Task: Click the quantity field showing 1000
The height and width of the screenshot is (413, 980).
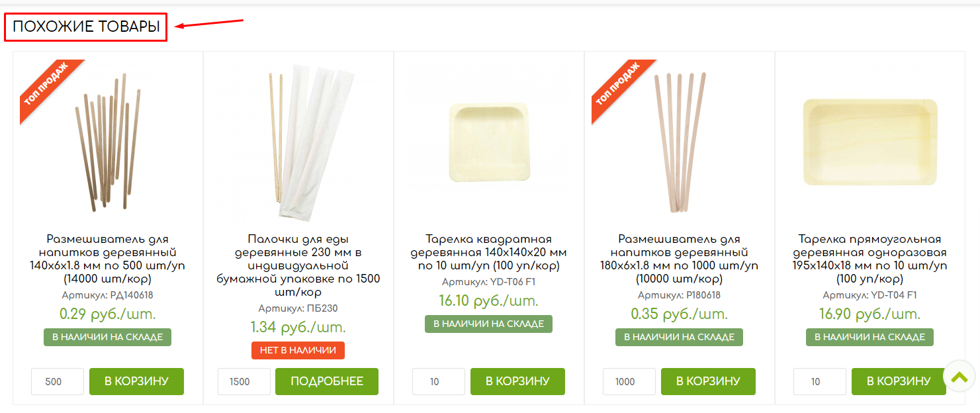Action: pyautogui.click(x=629, y=382)
